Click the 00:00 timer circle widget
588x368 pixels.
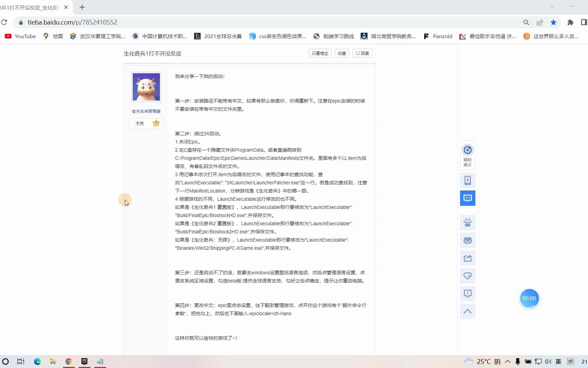[x=529, y=298]
